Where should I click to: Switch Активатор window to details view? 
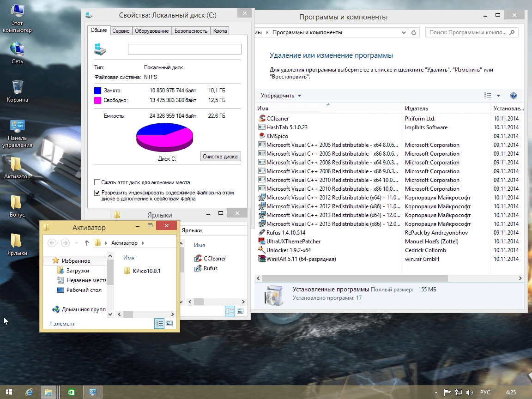click(159, 323)
